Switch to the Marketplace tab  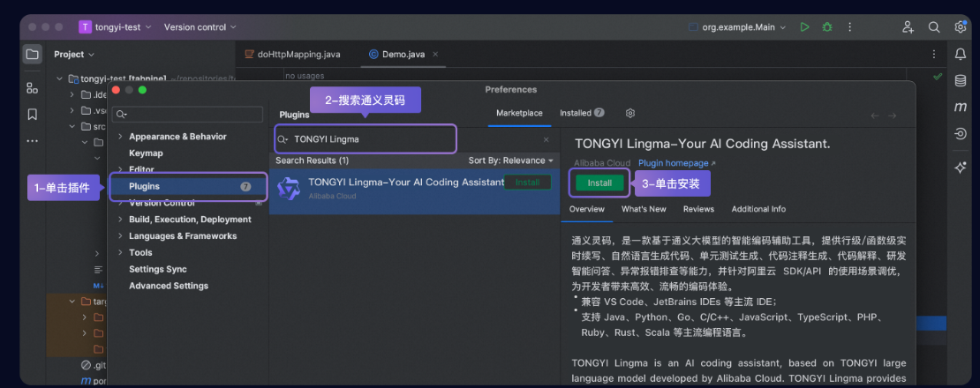tap(519, 113)
